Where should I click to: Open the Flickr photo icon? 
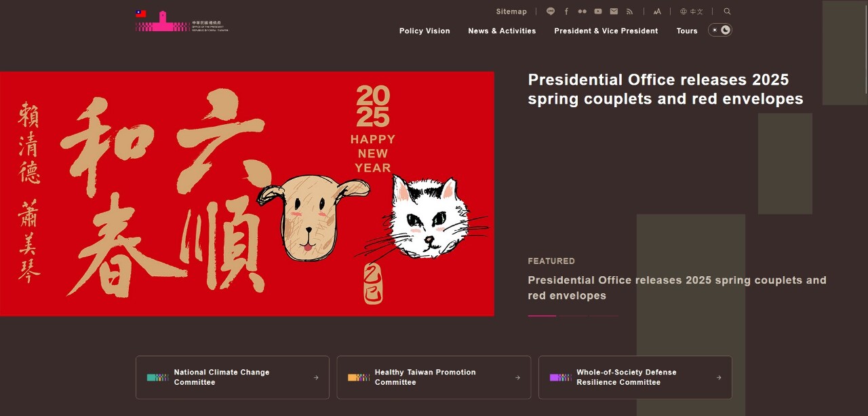pos(582,12)
